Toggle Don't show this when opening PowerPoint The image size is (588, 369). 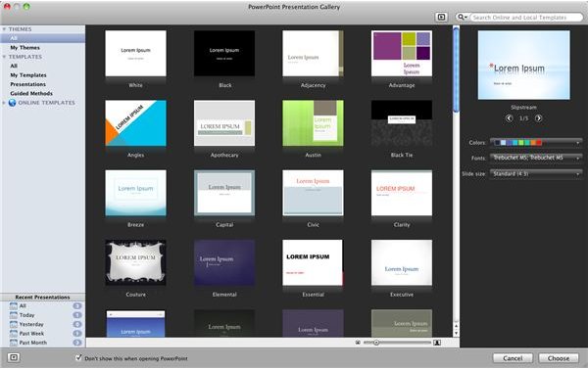click(x=78, y=358)
